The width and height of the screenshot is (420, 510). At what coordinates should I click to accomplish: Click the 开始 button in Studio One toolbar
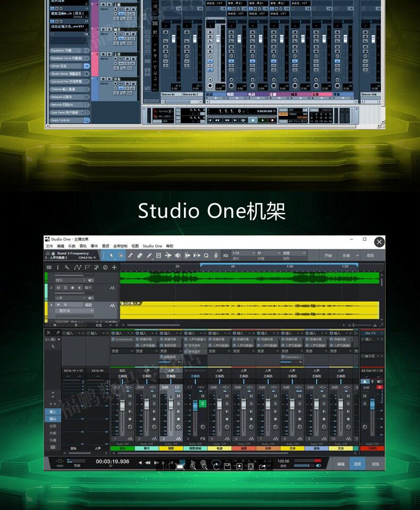click(328, 256)
